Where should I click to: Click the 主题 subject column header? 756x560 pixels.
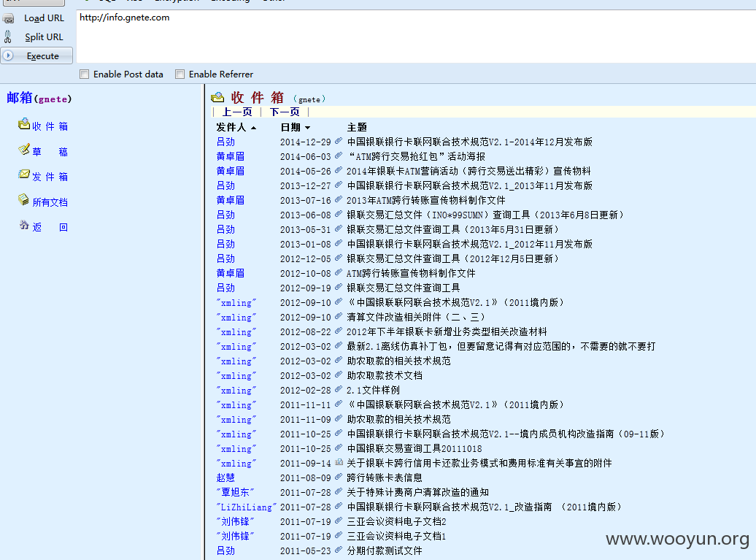point(357,127)
